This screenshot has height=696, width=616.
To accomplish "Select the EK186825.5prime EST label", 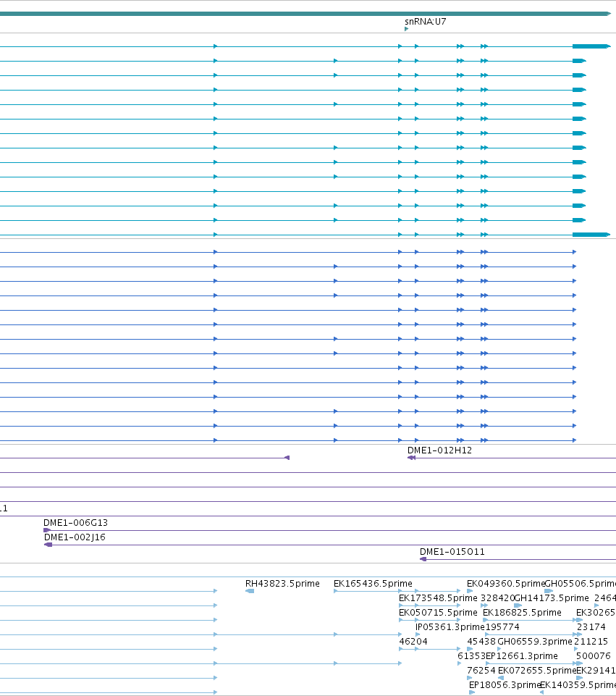I will (x=522, y=613).
